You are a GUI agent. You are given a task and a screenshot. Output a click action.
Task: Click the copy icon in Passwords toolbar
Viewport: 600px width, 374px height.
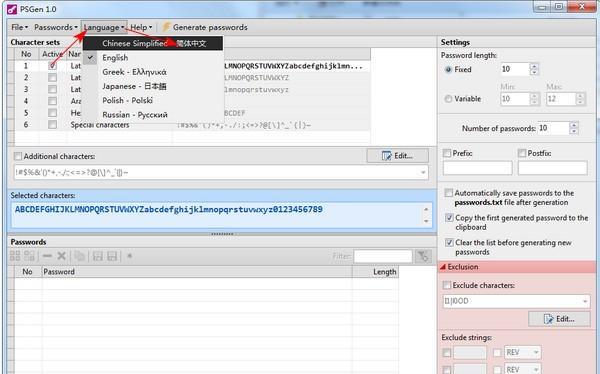[80, 256]
